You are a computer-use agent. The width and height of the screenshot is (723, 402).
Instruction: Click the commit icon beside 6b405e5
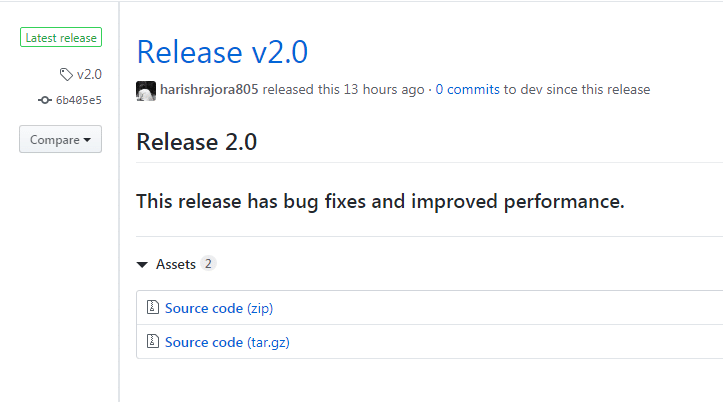pos(45,100)
